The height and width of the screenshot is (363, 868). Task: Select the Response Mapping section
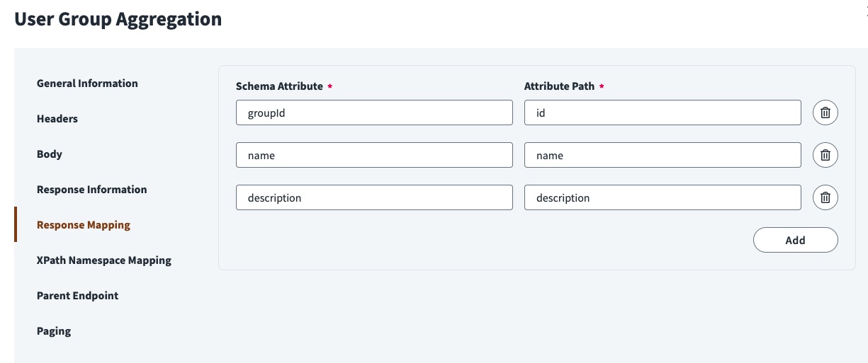coord(84,225)
